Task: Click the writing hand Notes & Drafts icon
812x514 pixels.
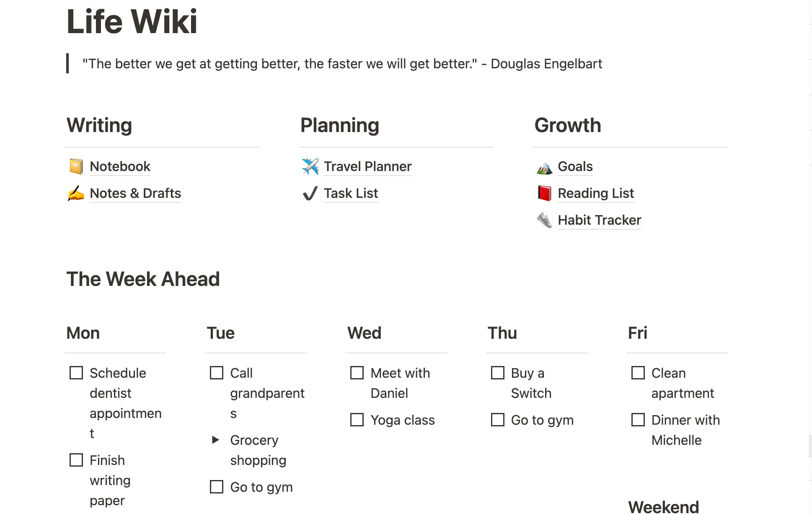Action: [76, 193]
